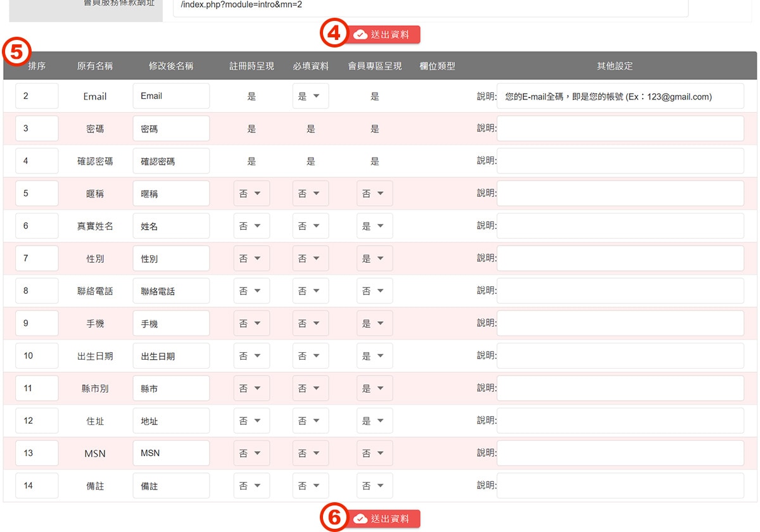Click the modified name field for Email

171,96
